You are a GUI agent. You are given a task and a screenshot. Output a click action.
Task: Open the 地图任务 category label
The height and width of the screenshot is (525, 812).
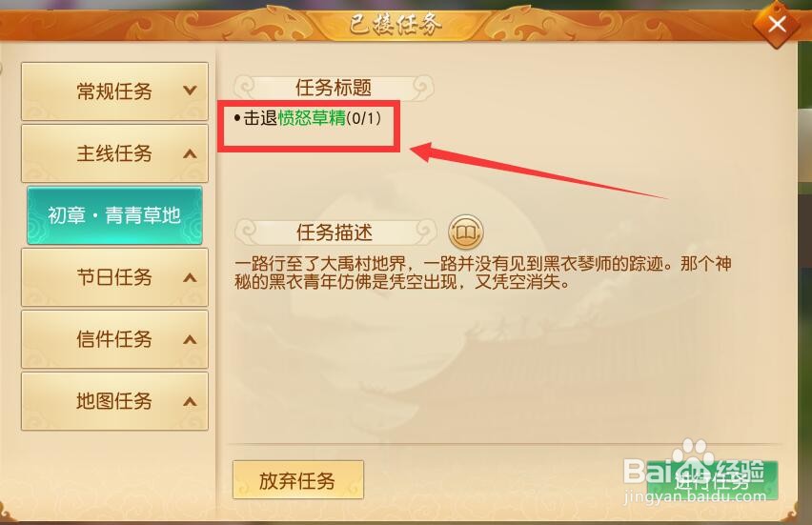tap(114, 401)
